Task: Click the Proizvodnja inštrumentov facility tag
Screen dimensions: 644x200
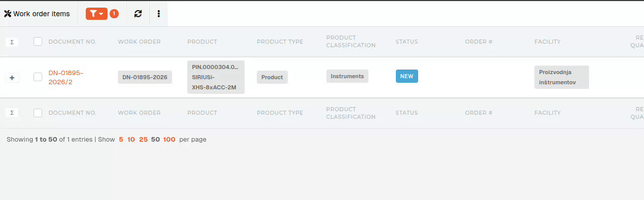Action: 561,77
